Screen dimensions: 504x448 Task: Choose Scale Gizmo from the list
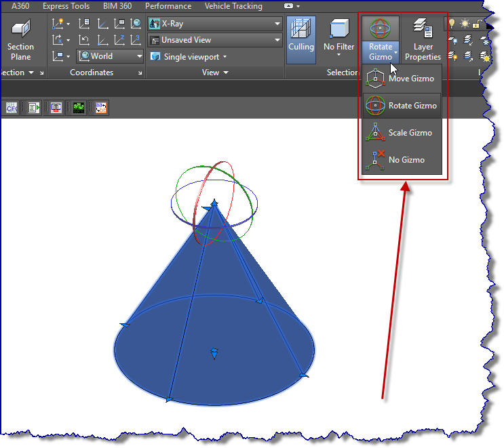(x=402, y=133)
